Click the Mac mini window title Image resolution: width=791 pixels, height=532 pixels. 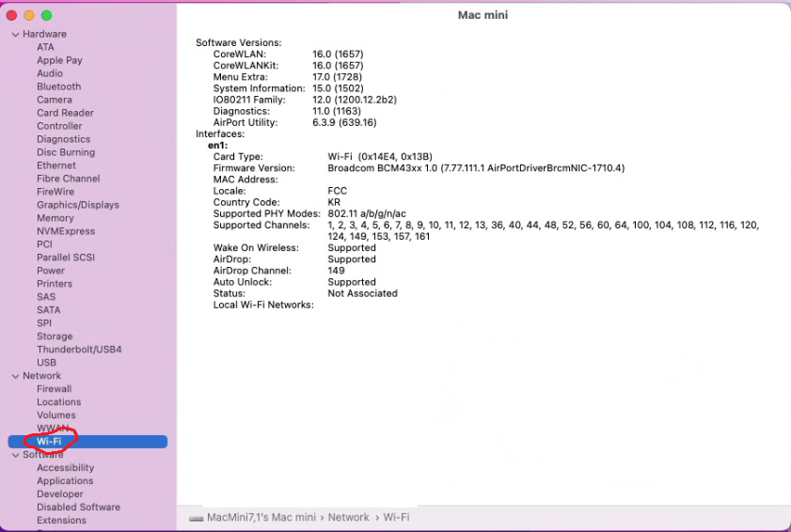pyautogui.click(x=483, y=15)
